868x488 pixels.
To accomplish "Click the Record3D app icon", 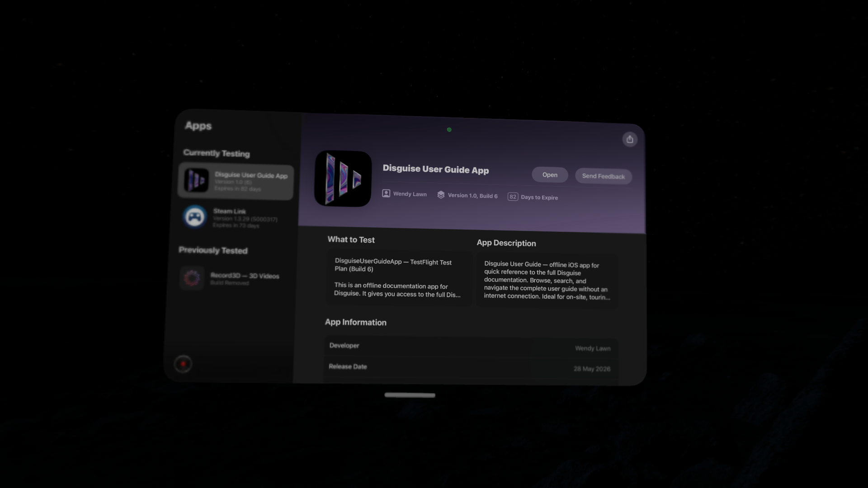I will pos(192,278).
